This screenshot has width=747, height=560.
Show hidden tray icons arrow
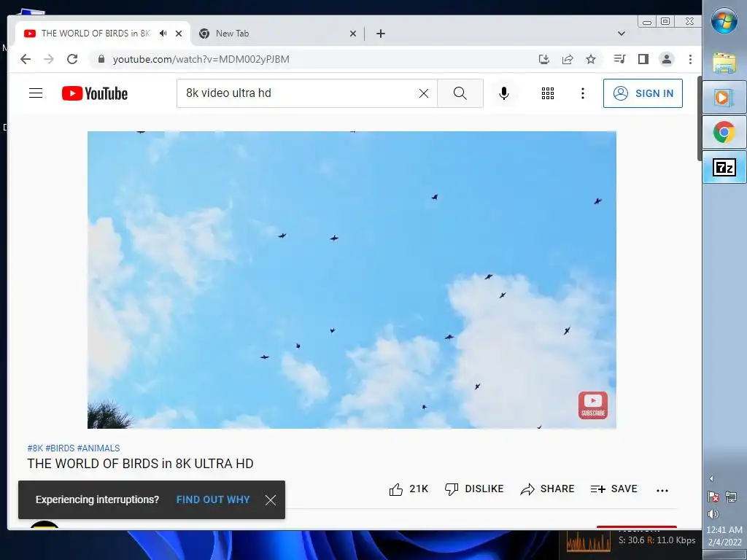click(711, 478)
